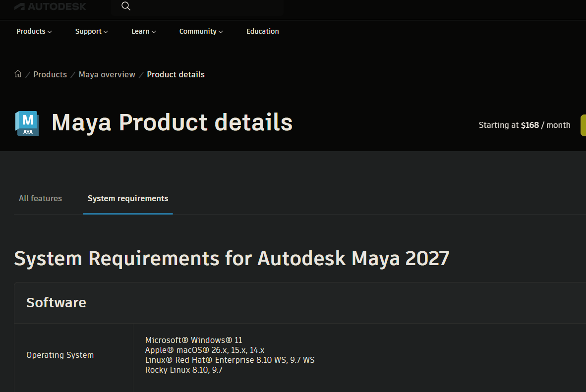Open the Learn dropdown
Image resolution: width=586 pixels, height=392 pixels.
[143, 31]
